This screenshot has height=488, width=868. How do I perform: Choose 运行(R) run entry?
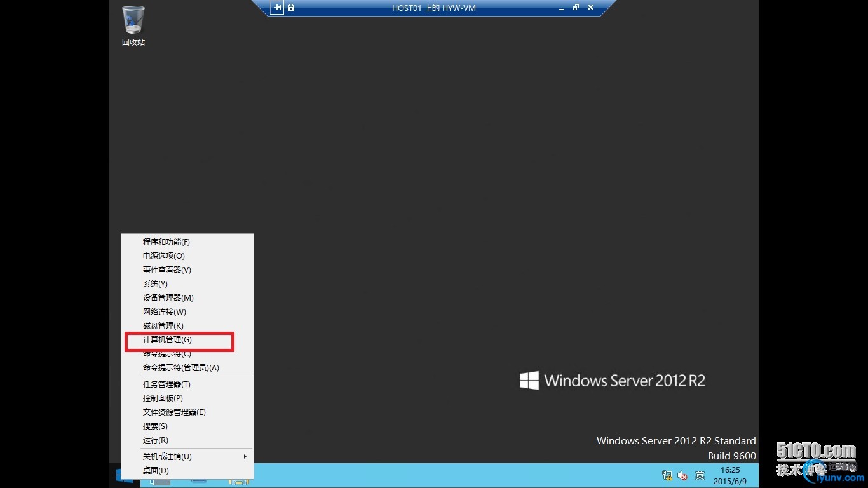pyautogui.click(x=187, y=440)
